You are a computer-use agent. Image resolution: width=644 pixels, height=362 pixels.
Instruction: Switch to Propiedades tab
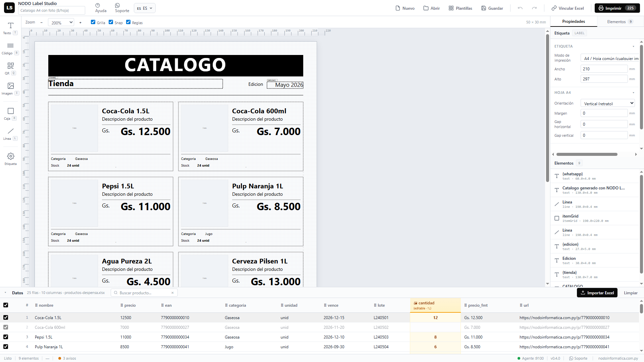(x=574, y=21)
